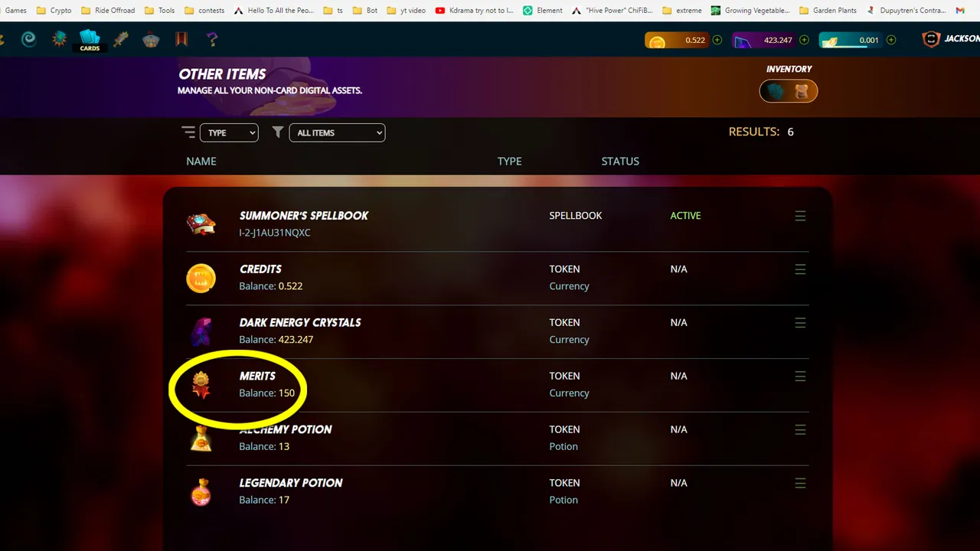This screenshot has width=980, height=551.
Task: Open the menu for Legendary Potion row
Action: point(800,484)
